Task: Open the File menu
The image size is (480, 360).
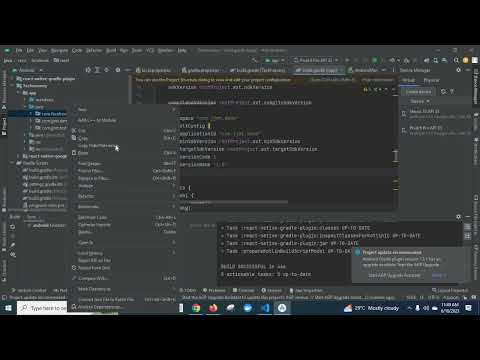Action: coord(19,51)
